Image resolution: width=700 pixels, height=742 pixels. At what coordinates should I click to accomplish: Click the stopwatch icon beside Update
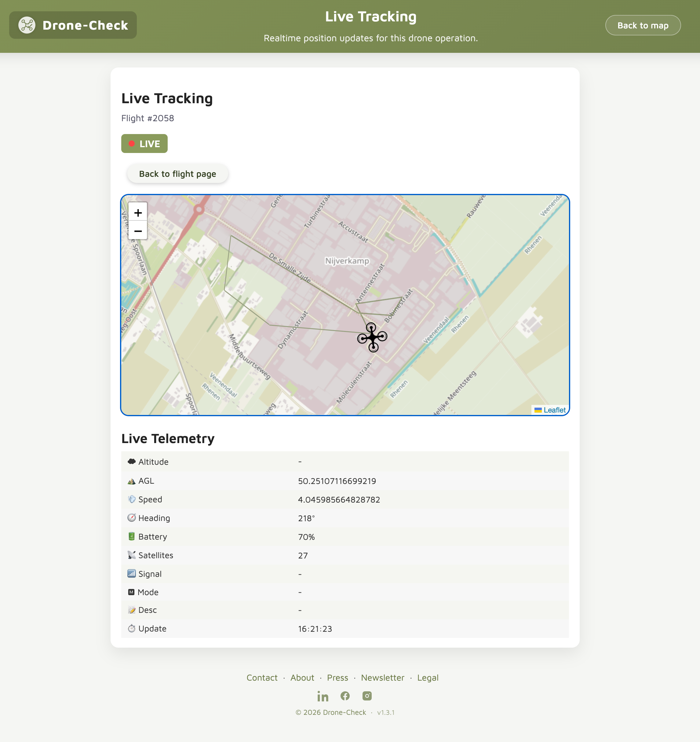click(x=131, y=628)
